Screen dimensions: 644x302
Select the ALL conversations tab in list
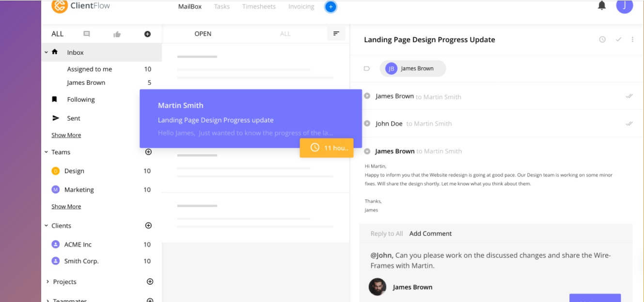pos(285,34)
